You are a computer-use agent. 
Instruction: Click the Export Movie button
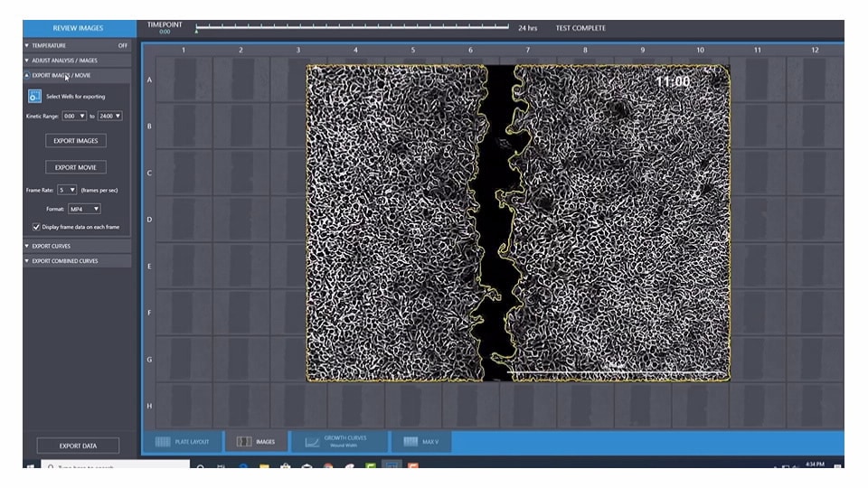(x=76, y=167)
